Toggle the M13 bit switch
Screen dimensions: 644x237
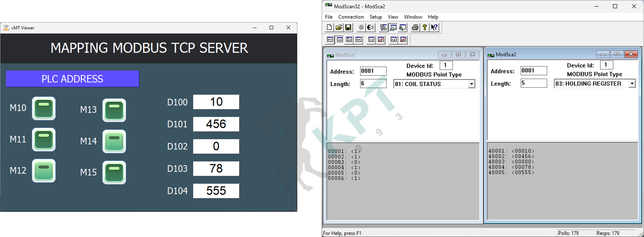point(114,110)
